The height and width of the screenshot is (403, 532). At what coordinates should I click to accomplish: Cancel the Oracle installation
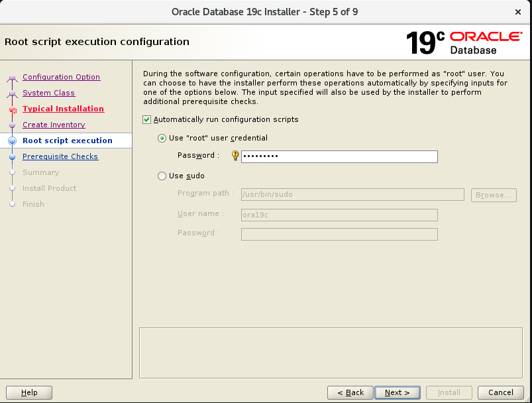coord(500,392)
